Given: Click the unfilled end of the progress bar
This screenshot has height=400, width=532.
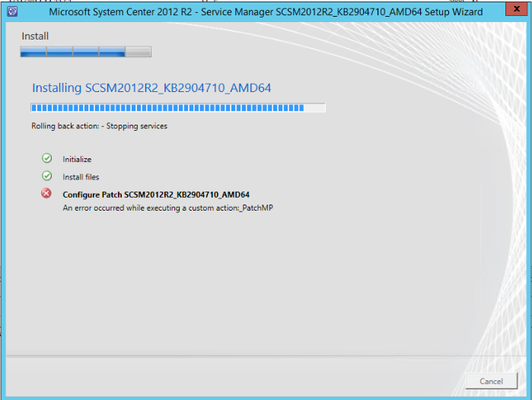Looking at the screenshot, I should tap(315, 108).
